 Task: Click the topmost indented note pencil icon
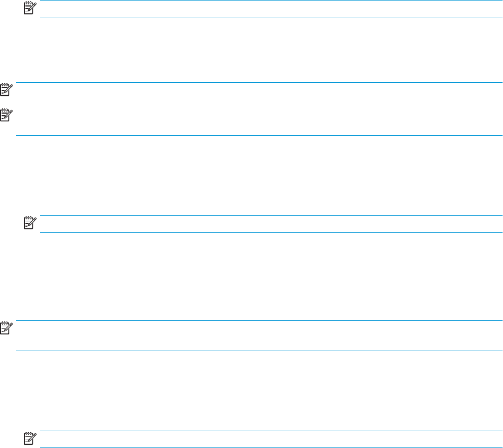coord(30,8)
